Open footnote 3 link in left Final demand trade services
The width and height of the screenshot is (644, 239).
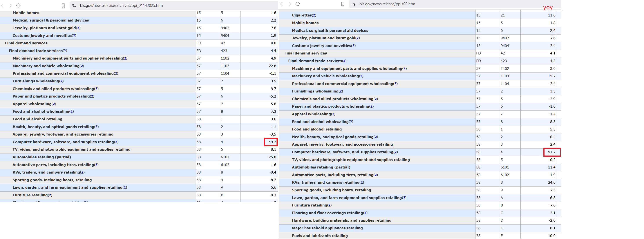coord(65,51)
